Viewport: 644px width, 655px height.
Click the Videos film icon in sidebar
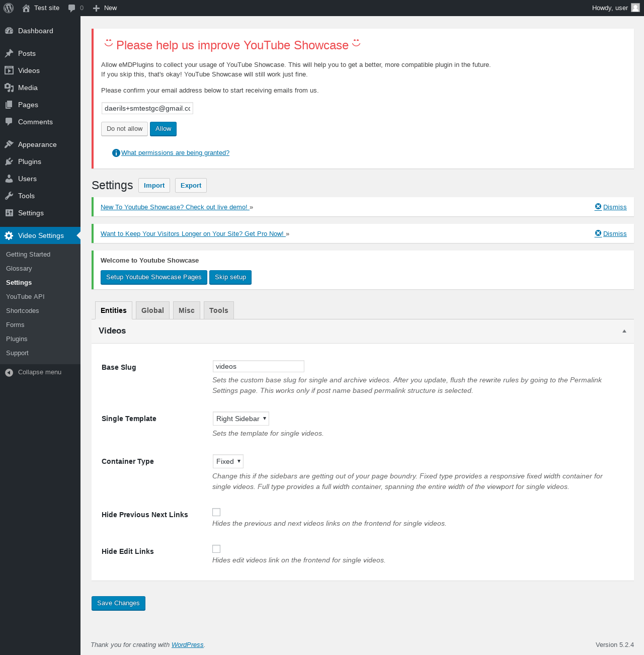coord(9,70)
